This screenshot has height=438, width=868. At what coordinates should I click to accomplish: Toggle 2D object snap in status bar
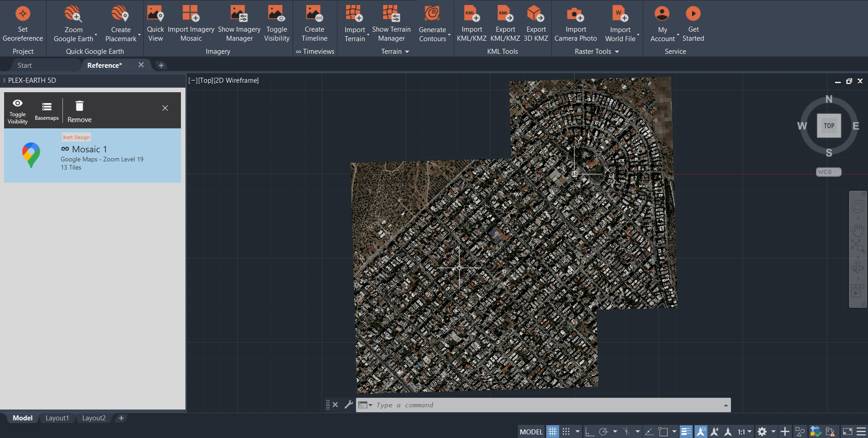point(663,432)
